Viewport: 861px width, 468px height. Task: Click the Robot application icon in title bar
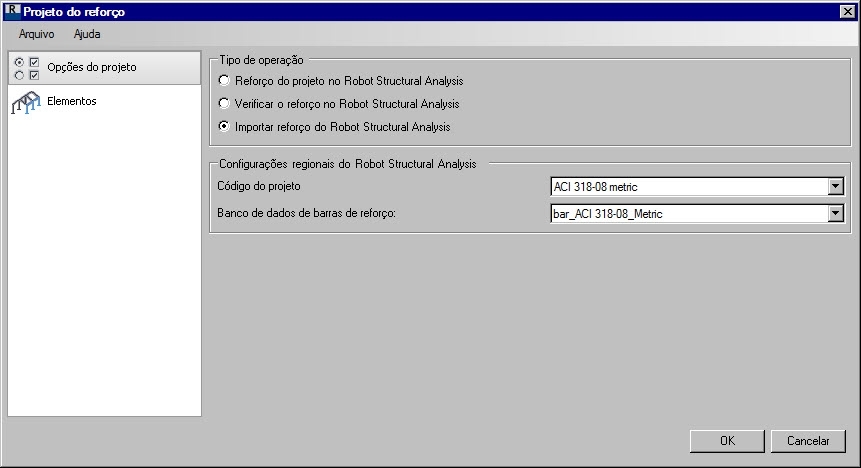[12, 10]
